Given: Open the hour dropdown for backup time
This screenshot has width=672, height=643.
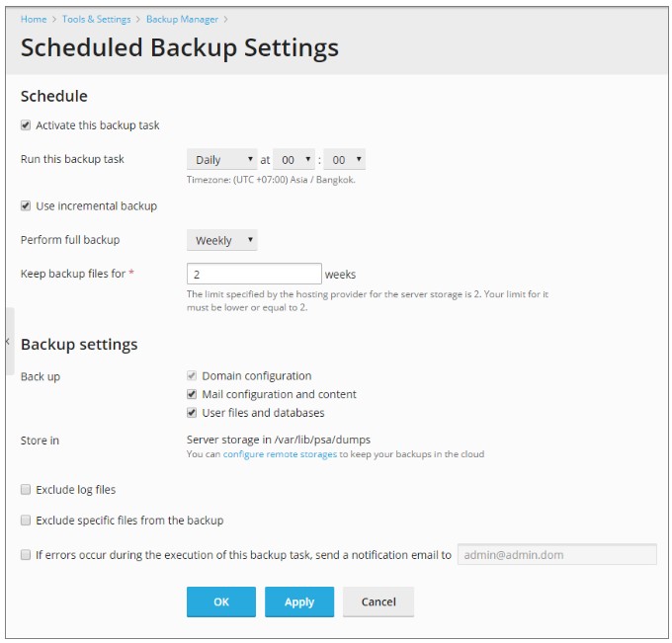Looking at the screenshot, I should coord(294,159).
